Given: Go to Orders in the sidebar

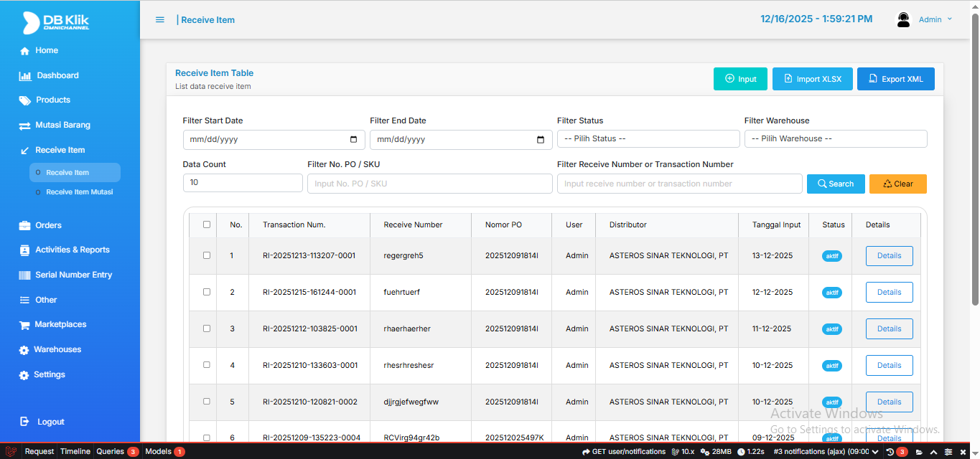Looking at the screenshot, I should click(49, 225).
